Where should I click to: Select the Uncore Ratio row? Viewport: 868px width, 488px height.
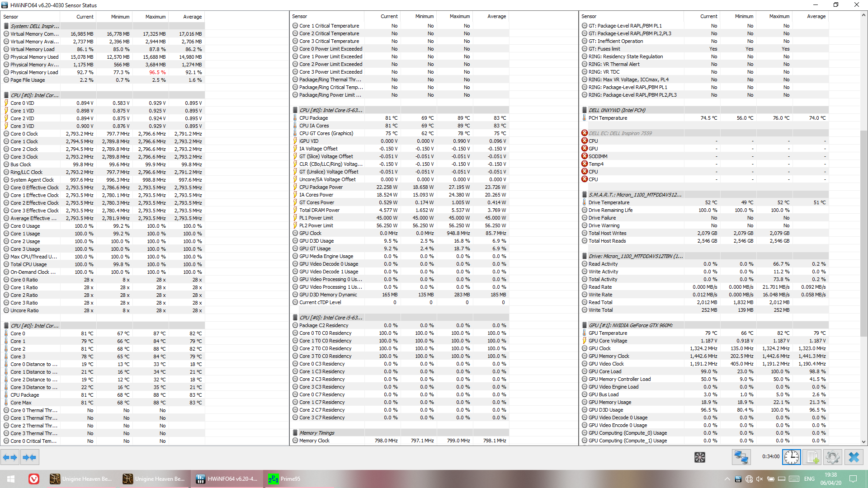click(104, 310)
